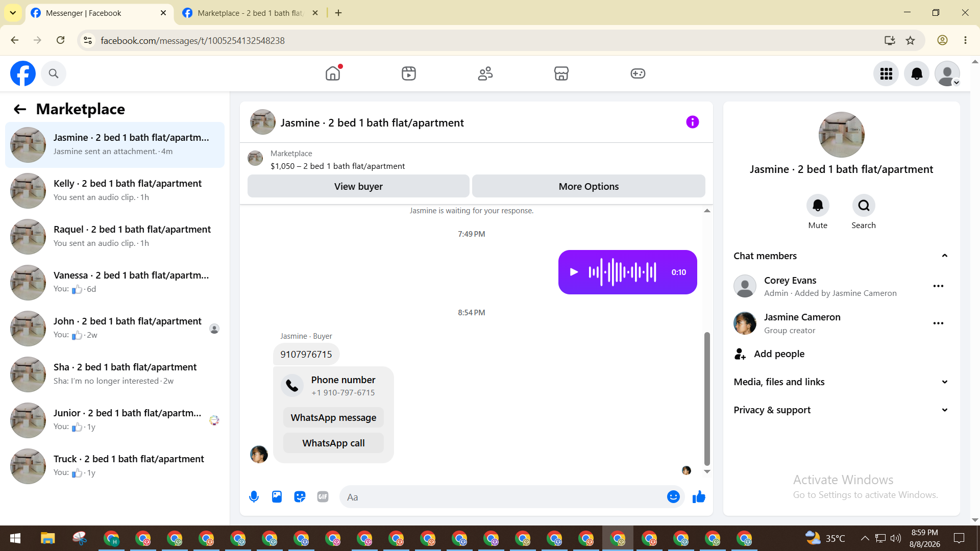Screen dimensions: 980x551
Task: Open the tab search dropdown
Action: [13, 13]
